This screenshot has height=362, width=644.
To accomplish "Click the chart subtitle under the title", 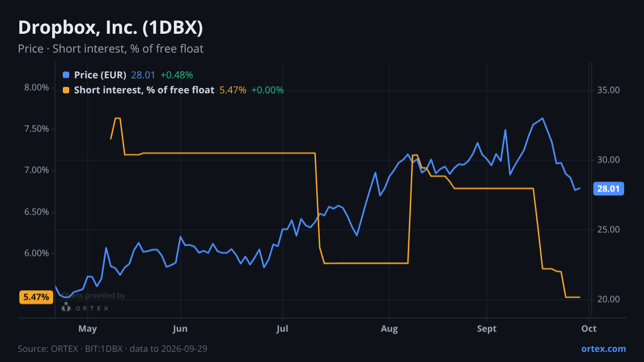I will click(111, 49).
